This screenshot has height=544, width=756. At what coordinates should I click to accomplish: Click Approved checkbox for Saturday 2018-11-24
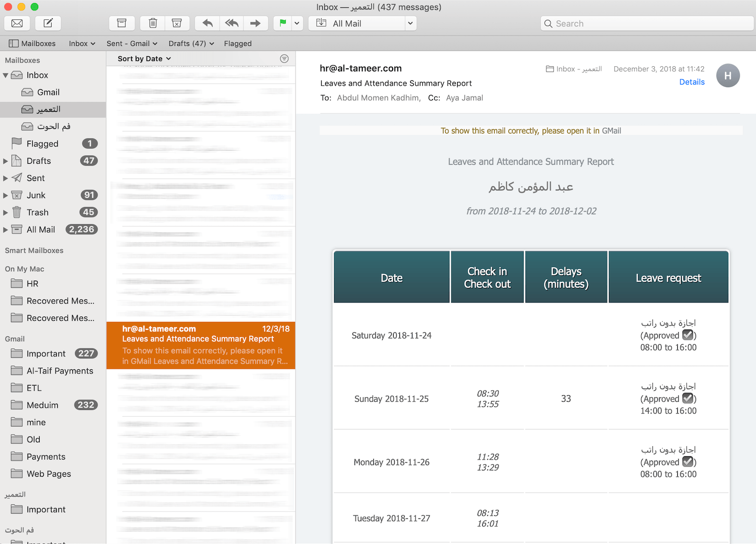[688, 335]
